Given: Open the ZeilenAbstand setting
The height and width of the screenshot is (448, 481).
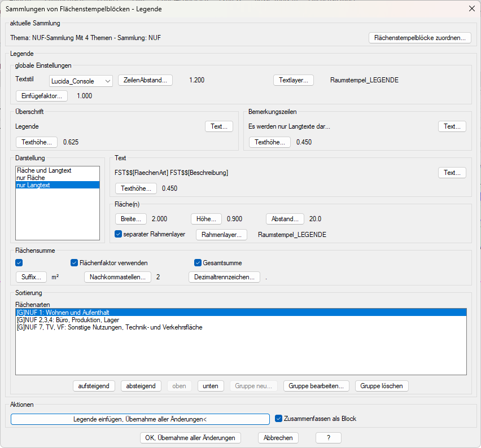Looking at the screenshot, I should tap(145, 80).
